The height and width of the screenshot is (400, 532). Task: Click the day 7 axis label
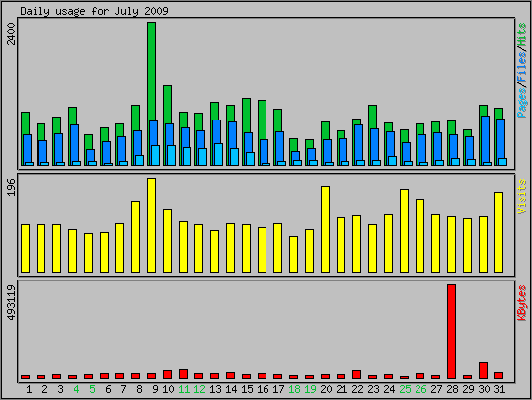tap(123, 389)
